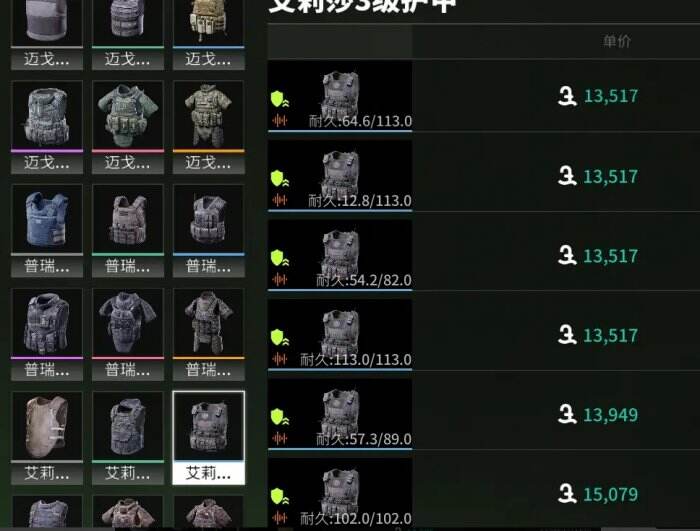Click green shield icon on first listing

pyautogui.click(x=279, y=99)
